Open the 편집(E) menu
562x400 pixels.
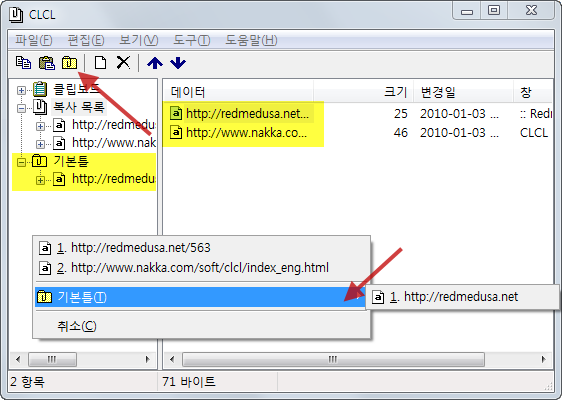pos(86,40)
